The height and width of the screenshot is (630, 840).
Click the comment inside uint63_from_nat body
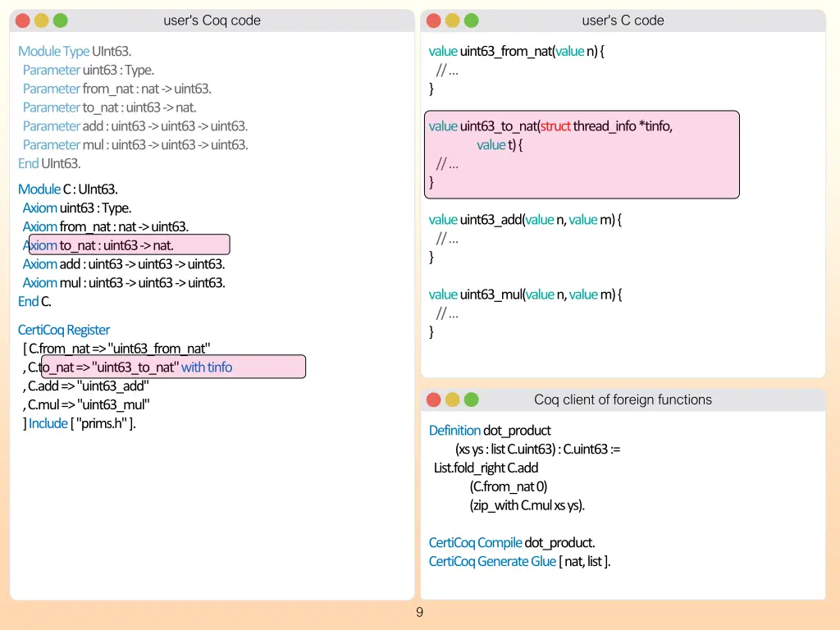pyautogui.click(x=447, y=71)
